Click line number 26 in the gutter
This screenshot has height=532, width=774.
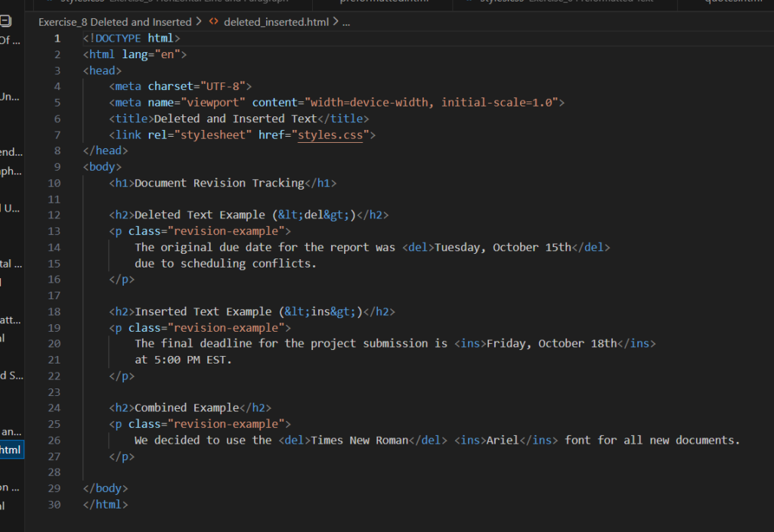[54, 440]
